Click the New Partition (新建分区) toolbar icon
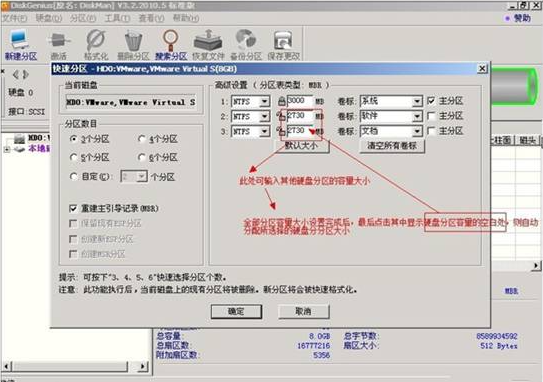543x382 pixels. coord(20,45)
